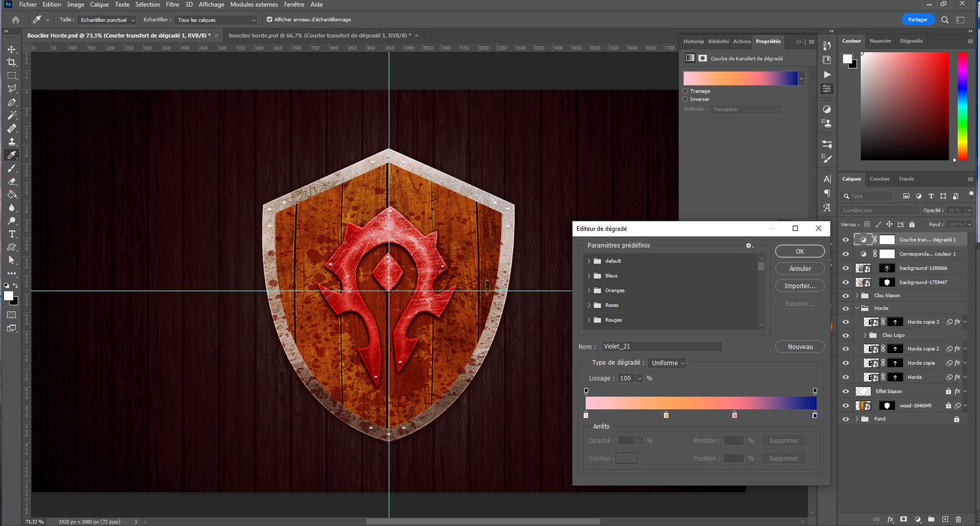Enable the Inverser checkbox
This screenshot has height=526, width=980.
click(685, 99)
